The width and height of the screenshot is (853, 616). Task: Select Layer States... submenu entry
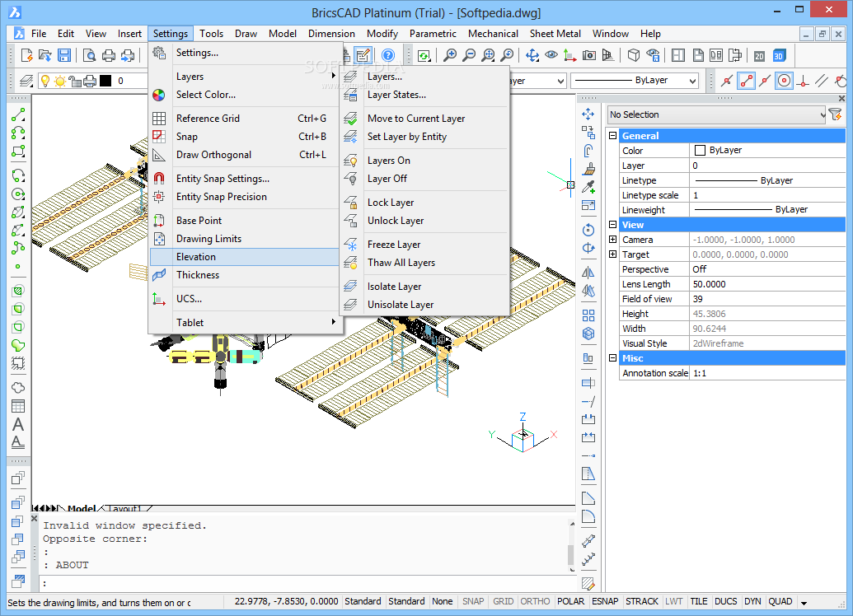[x=425, y=95]
